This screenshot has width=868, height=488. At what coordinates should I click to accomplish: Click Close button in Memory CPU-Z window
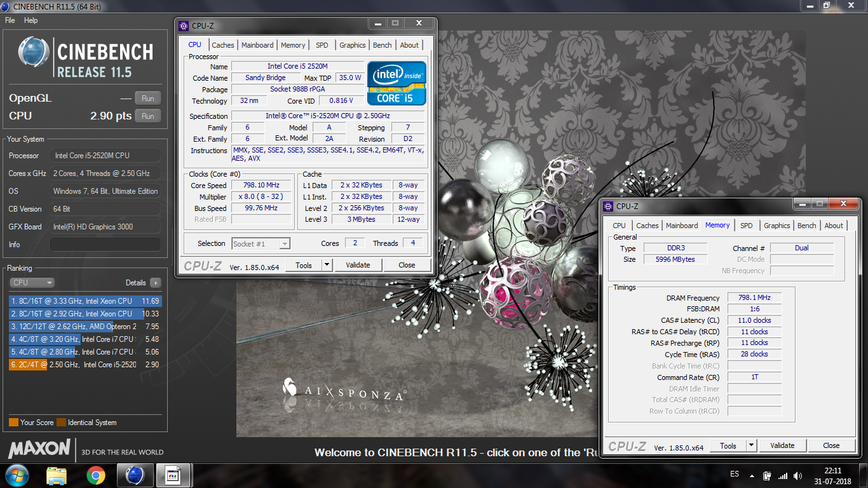pos(831,445)
